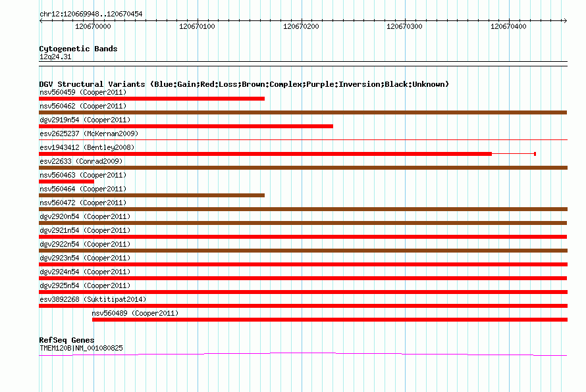This screenshot has width=586, height=392.
Task: Click ruler position 120670300
Action: [x=404, y=26]
